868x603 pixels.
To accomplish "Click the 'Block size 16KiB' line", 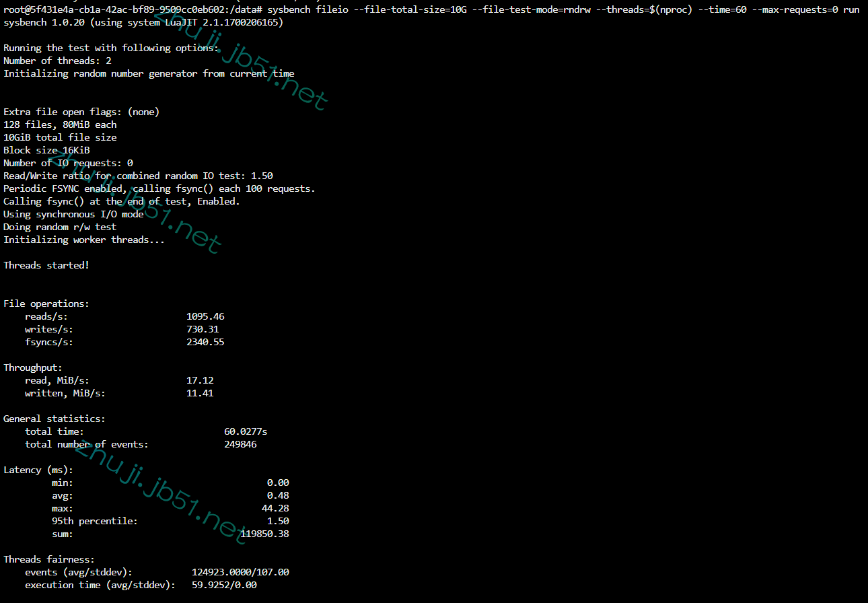I will [46, 150].
